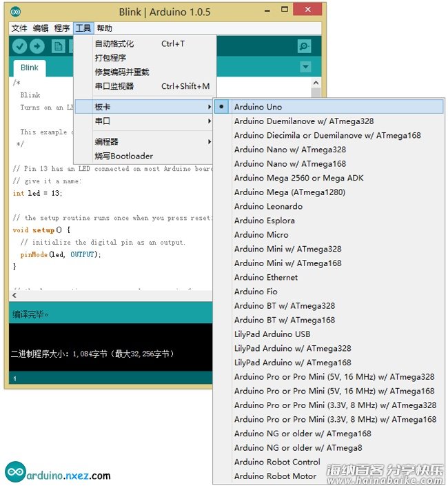Choose 烧写Bootloader menu entry
This screenshot has width=448, height=488.
click(144, 156)
